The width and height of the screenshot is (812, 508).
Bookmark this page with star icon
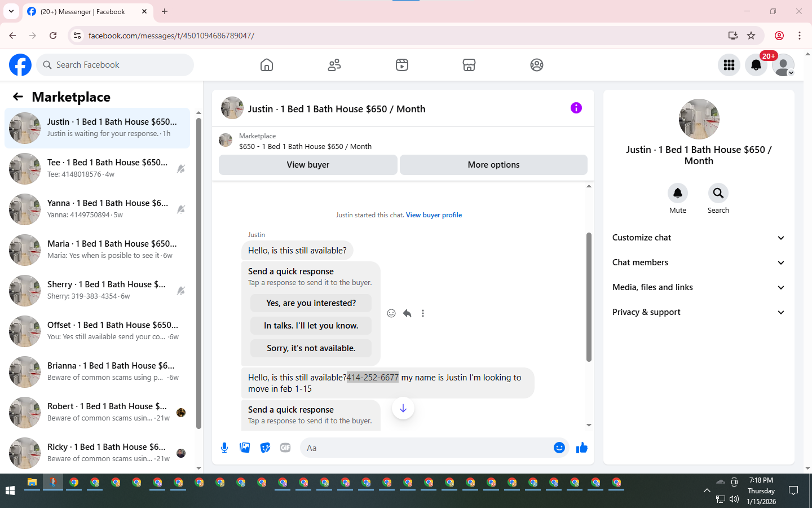[751, 36]
